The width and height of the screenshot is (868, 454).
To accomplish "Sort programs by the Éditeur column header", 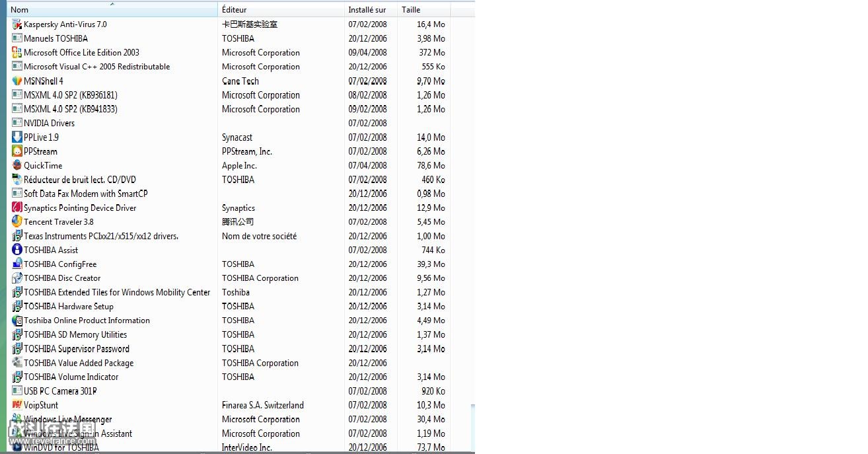I will [281, 9].
